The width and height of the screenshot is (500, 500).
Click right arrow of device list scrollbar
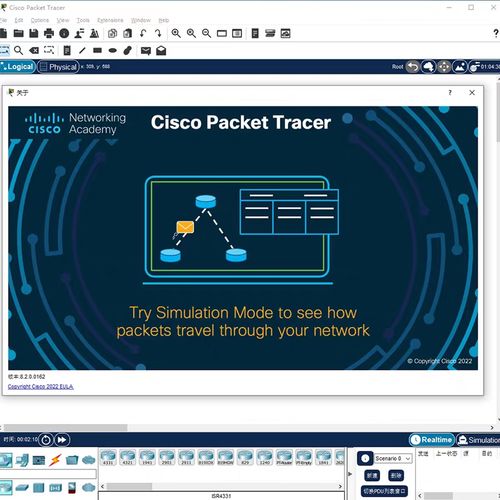tap(340, 486)
